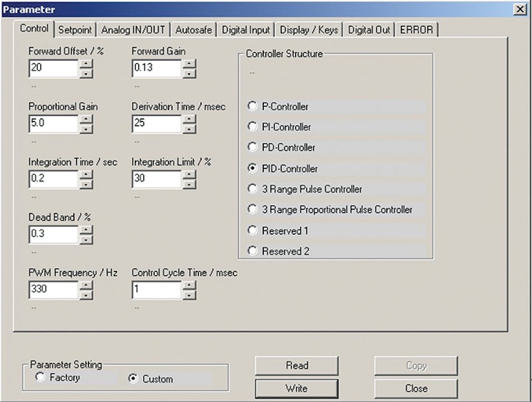Open the ERROR tab
The image size is (532, 402).
tap(417, 29)
